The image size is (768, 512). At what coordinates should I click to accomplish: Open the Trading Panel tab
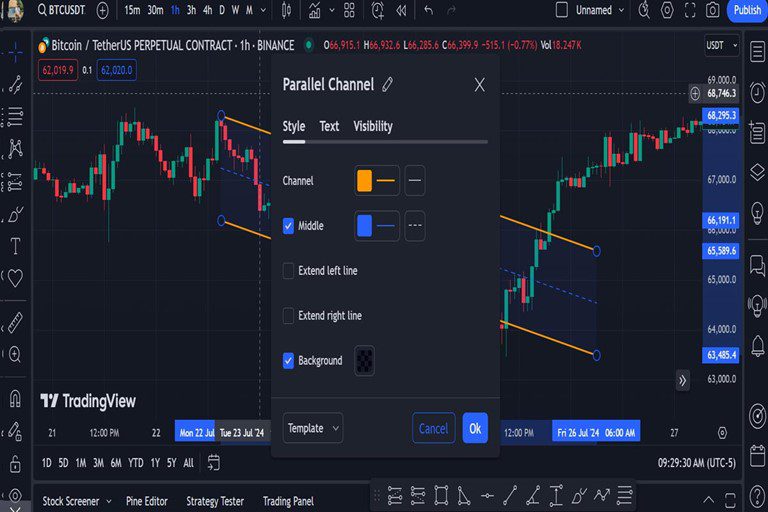288,501
